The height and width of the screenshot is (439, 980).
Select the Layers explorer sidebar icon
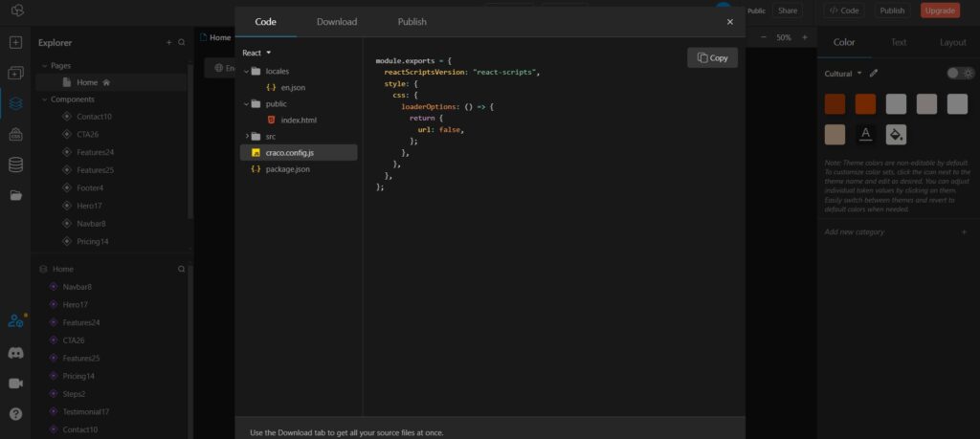tap(15, 103)
